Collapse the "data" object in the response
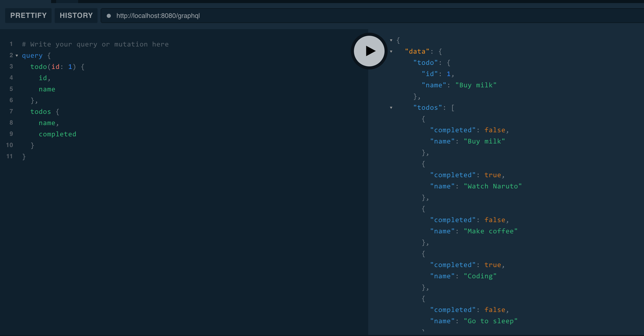Image resolution: width=644 pixels, height=336 pixels. click(391, 52)
